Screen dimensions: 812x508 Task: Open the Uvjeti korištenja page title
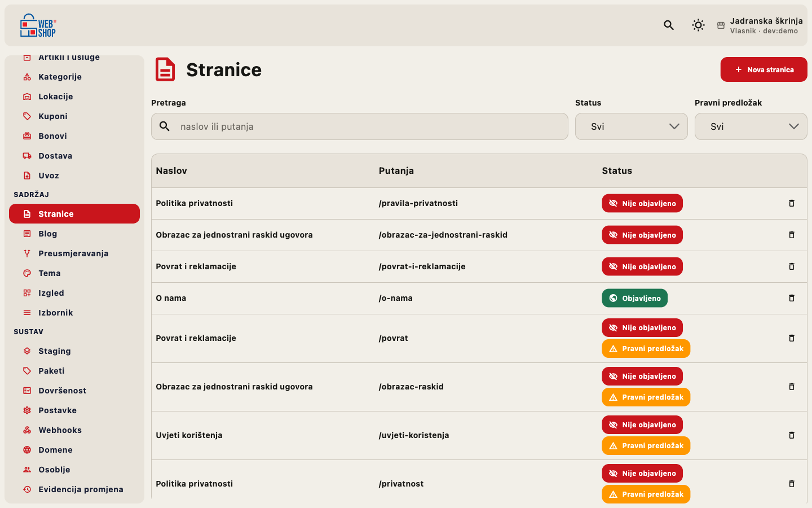click(x=189, y=435)
